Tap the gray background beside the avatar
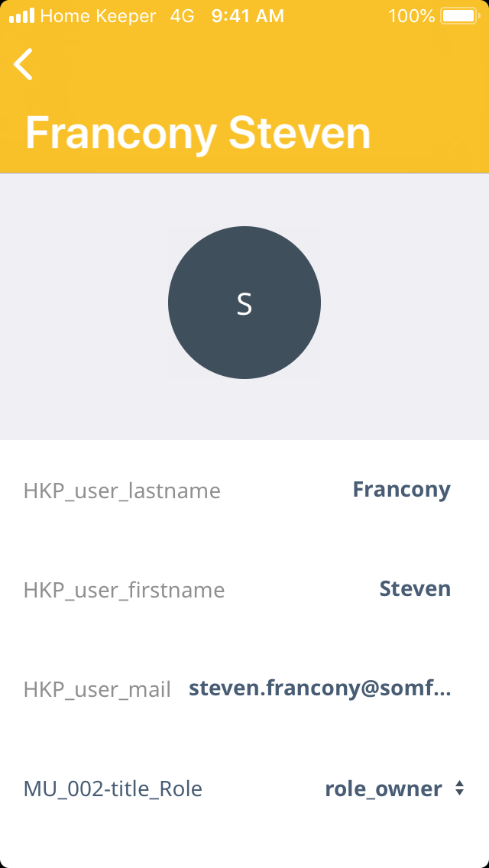This screenshot has height=868, width=489. pos(84,306)
